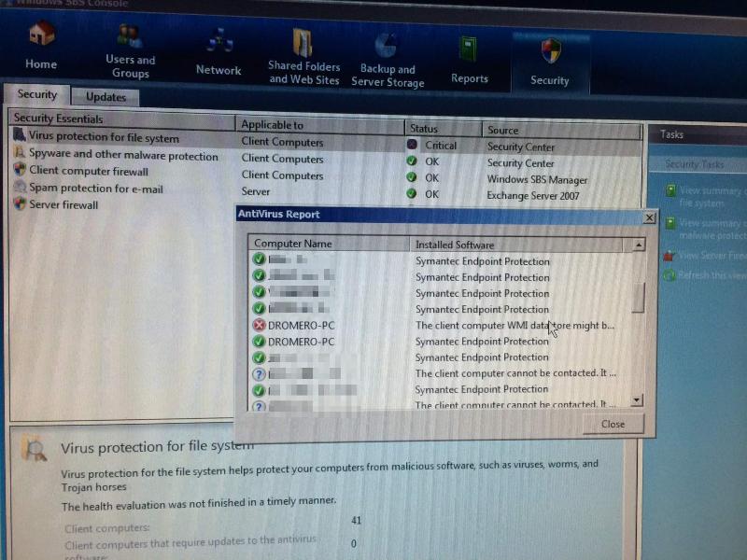747x560 pixels.
Task: Click the green check icon beside the DROMERO-PC row
Action: tap(260, 341)
